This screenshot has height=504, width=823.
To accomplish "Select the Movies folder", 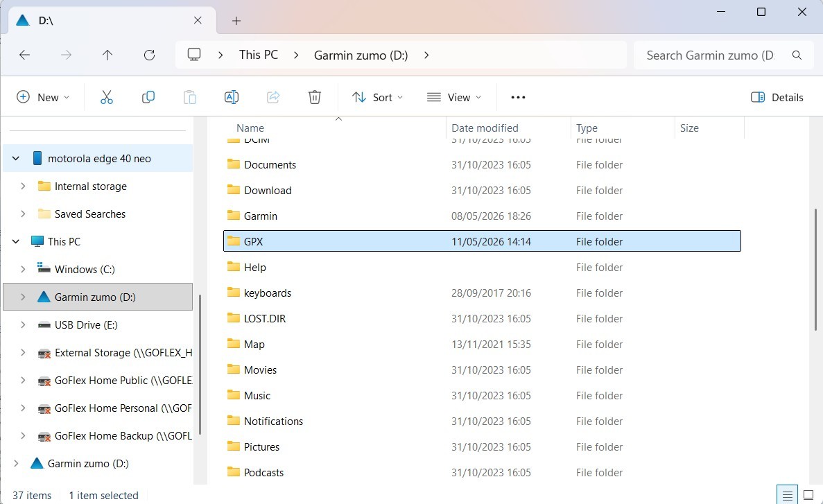I will 482,370.
